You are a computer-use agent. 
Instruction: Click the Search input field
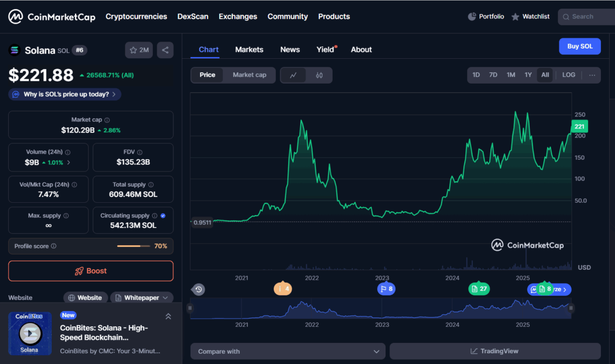586,17
